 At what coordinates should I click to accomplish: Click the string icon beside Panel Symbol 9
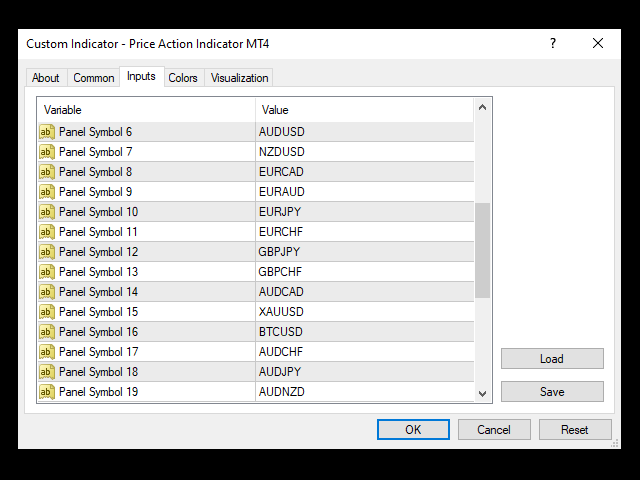47,192
